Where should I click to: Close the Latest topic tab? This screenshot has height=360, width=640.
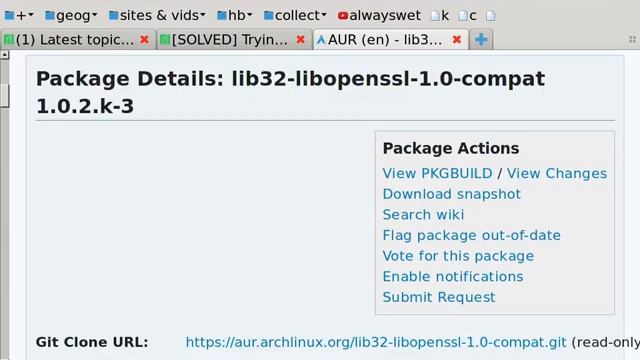(144, 40)
